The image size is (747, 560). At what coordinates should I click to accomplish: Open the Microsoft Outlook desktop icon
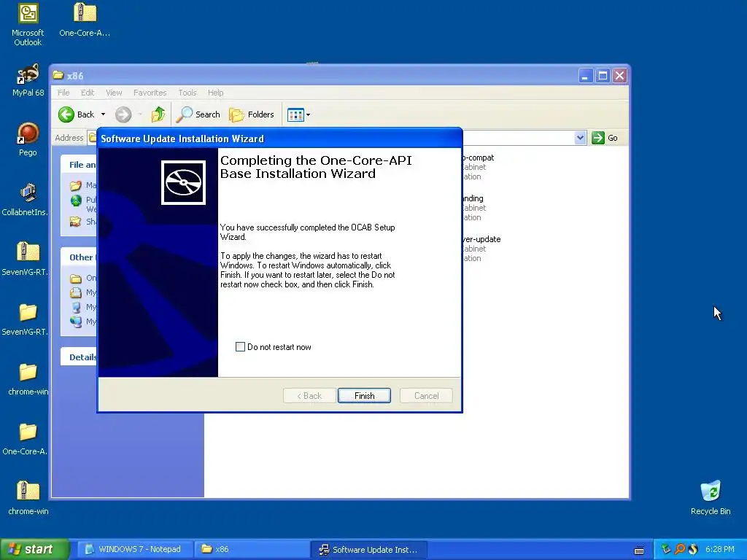tap(28, 25)
